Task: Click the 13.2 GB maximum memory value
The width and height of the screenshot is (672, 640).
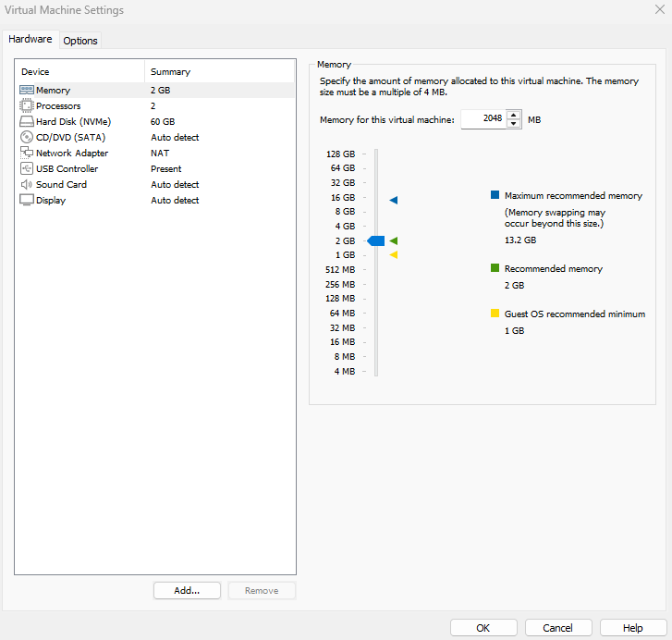Action: (520, 240)
